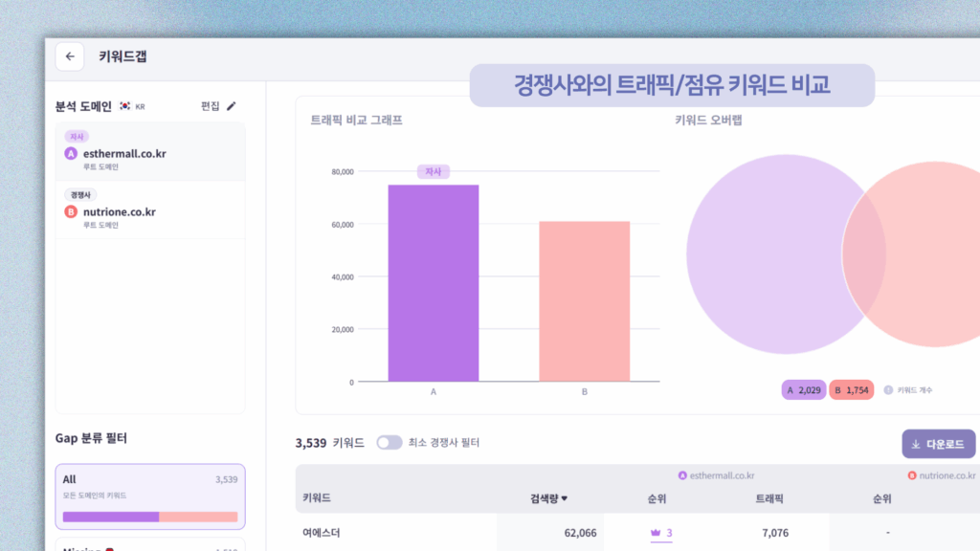
Task: Toggle the B 1,754 legend chip
Action: 851,390
